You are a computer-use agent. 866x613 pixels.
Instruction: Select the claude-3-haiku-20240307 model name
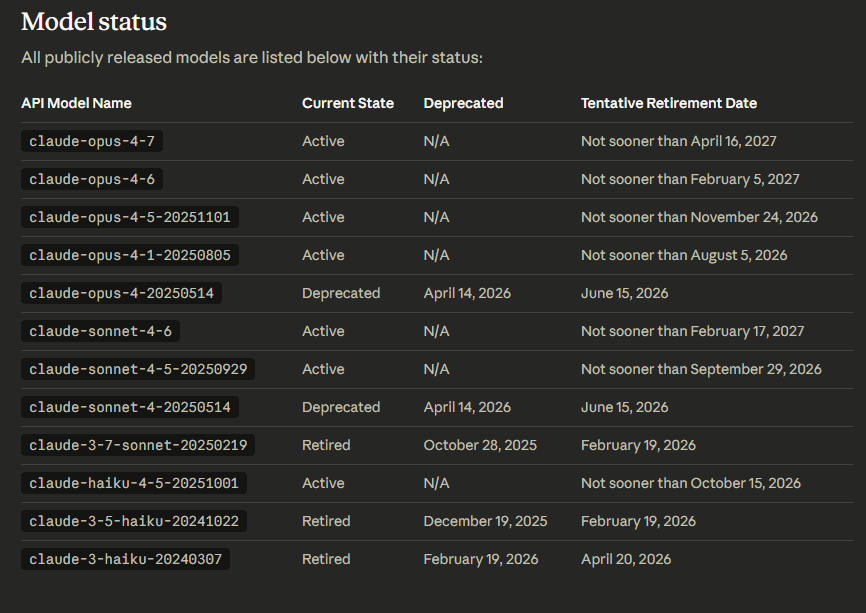[125, 559]
